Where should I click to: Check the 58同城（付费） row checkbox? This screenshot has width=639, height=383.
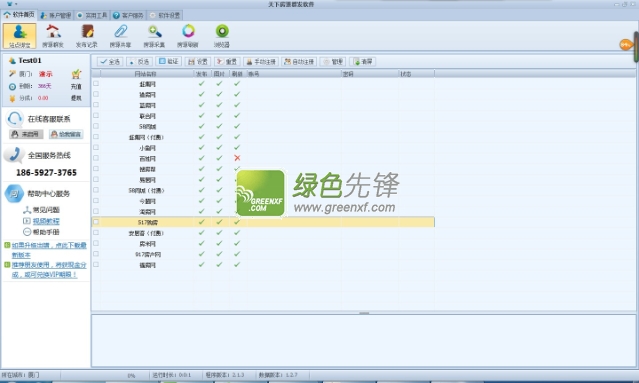point(96,190)
